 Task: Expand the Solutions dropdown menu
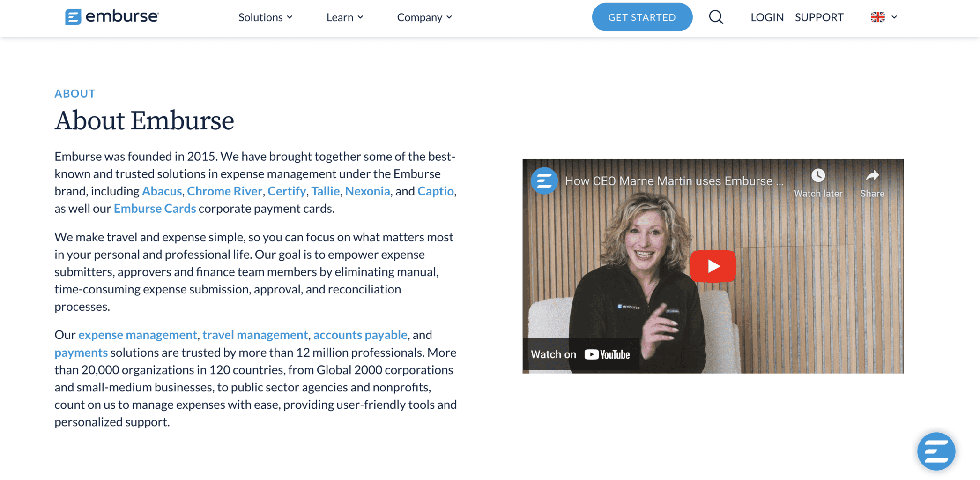[x=265, y=17]
